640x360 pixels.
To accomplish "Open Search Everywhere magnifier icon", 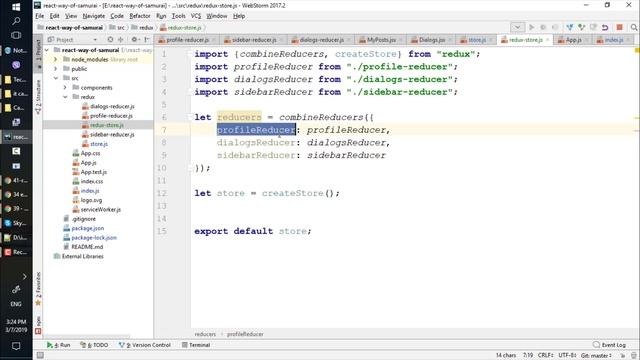I will [x=633, y=27].
